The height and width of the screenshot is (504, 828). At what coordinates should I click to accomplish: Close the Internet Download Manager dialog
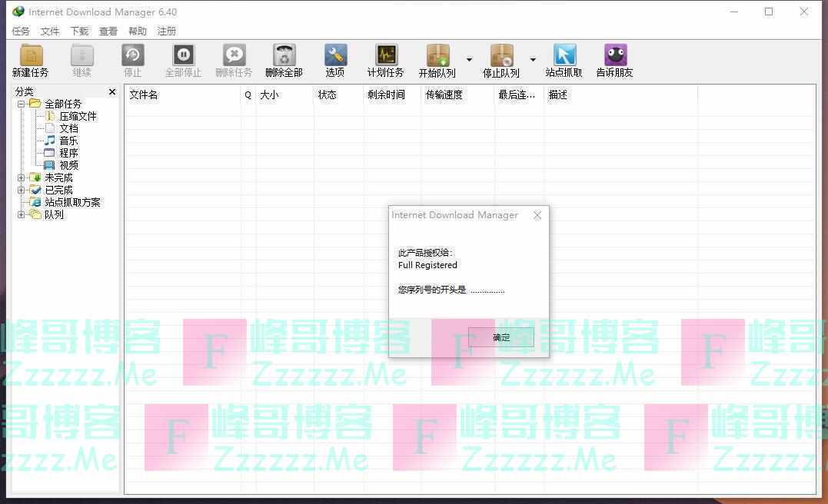(x=537, y=215)
